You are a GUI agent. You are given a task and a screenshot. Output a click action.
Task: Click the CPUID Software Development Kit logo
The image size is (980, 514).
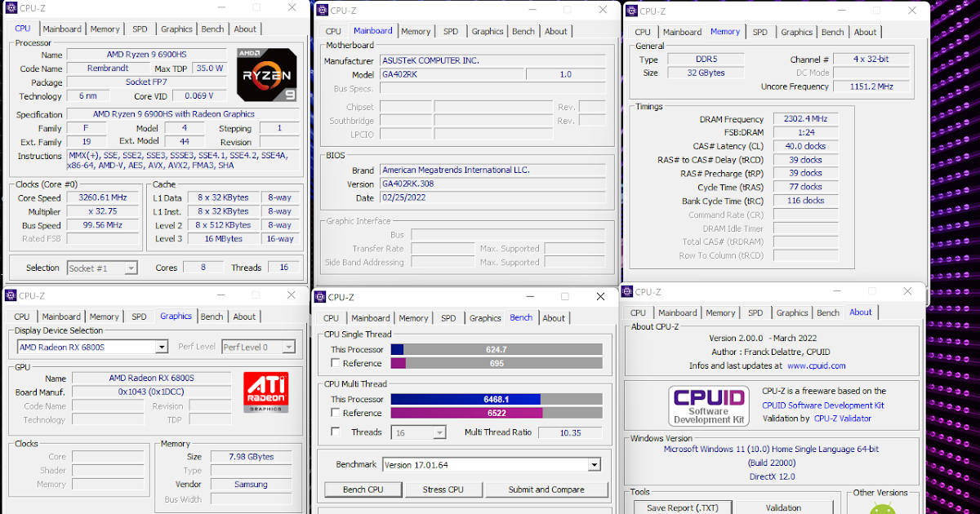point(709,405)
